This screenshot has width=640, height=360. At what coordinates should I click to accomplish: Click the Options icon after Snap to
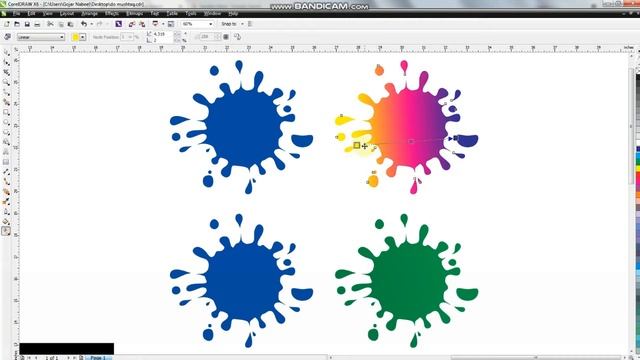click(x=250, y=24)
